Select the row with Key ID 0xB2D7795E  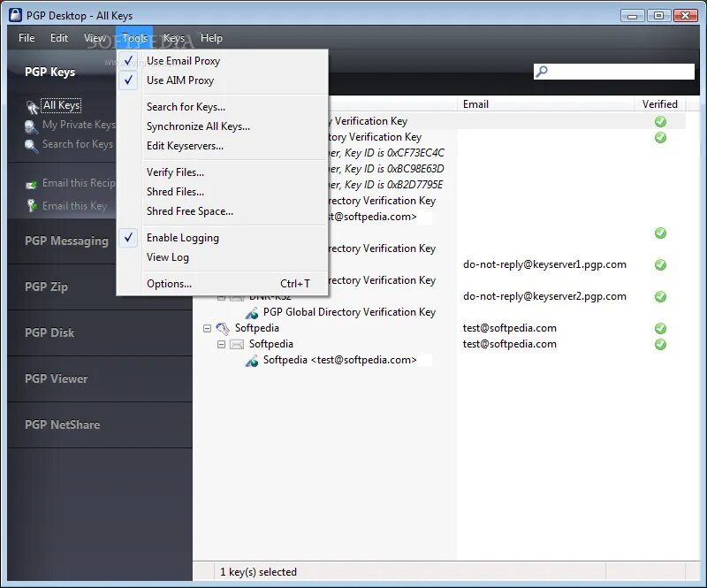click(x=387, y=185)
